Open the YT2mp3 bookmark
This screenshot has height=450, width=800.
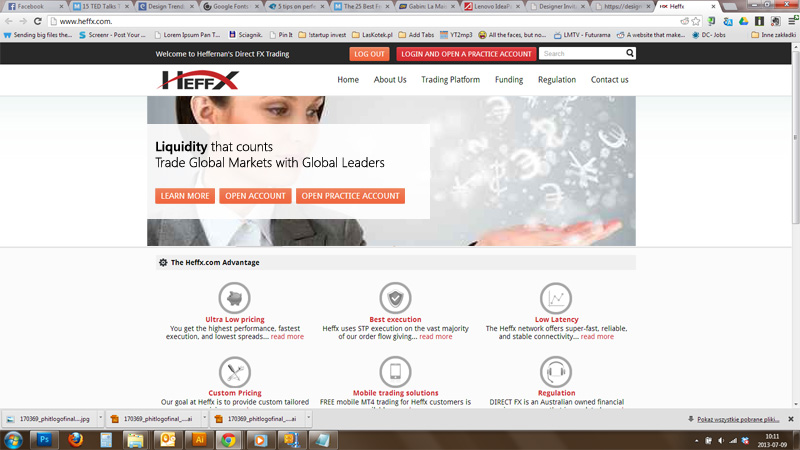click(456, 35)
